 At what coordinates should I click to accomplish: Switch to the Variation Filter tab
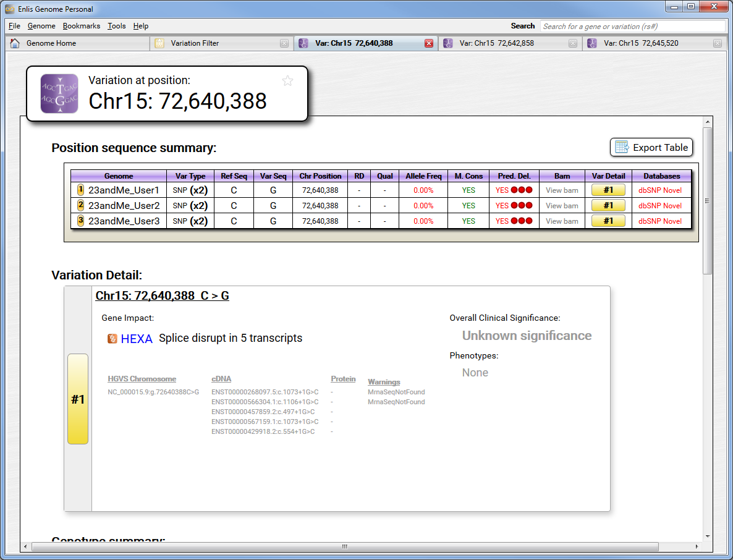222,43
